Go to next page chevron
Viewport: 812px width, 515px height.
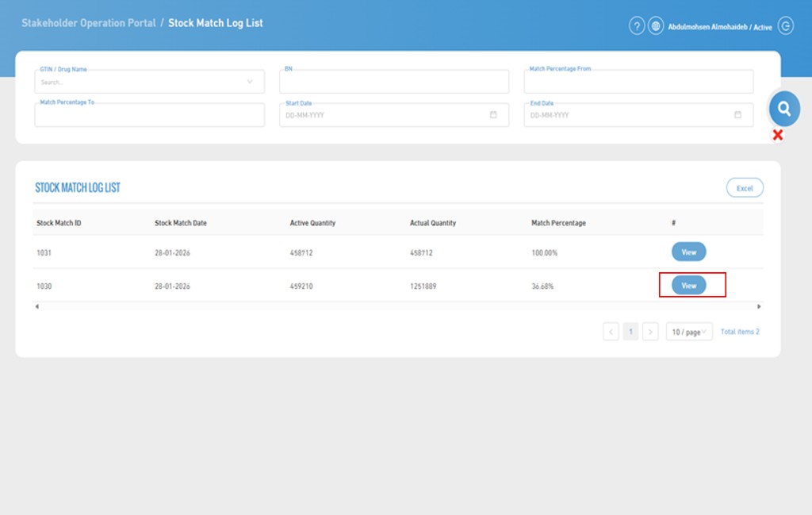point(650,332)
